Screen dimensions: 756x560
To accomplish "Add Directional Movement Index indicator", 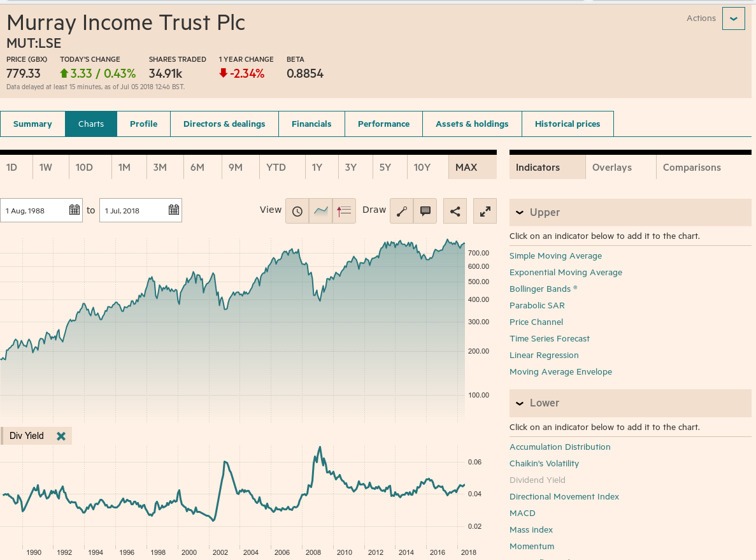I will (x=564, y=497).
